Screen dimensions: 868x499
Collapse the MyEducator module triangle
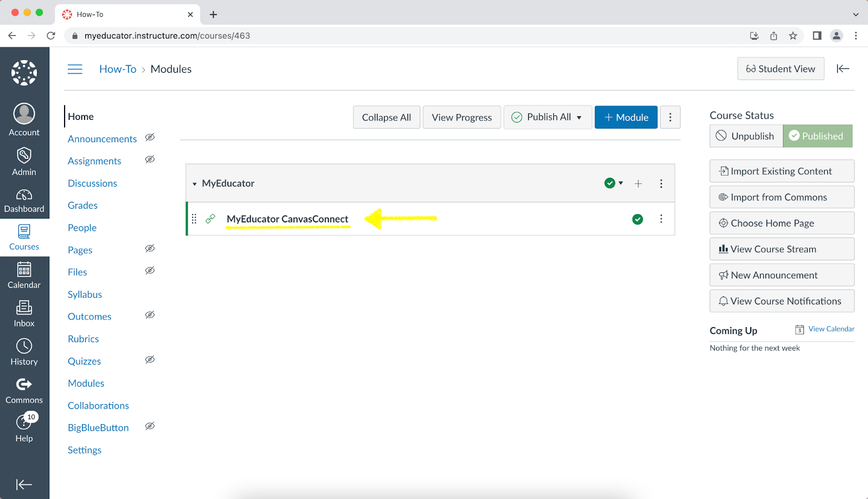click(195, 184)
